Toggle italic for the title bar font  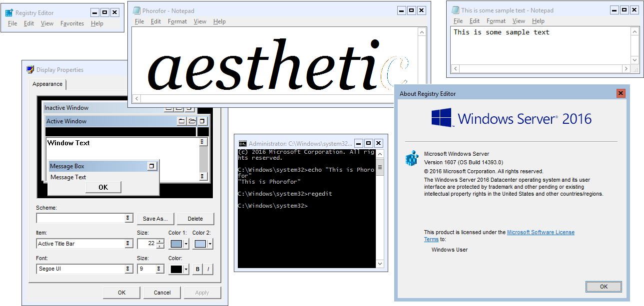208,269
